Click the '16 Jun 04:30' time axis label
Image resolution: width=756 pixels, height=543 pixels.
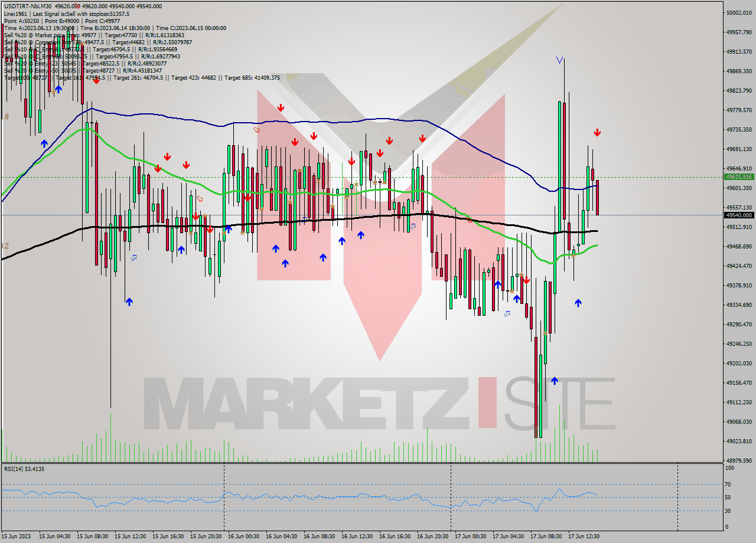[x=281, y=537]
